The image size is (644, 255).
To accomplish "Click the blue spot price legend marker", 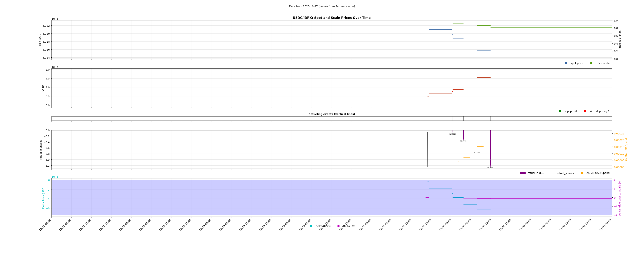I will (566, 63).
